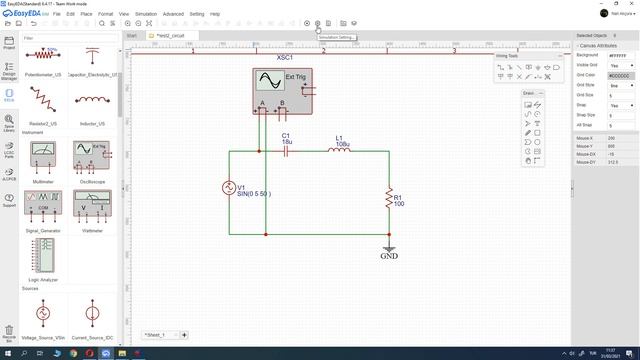Open the Format menu
The image size is (640, 360).
point(105,14)
